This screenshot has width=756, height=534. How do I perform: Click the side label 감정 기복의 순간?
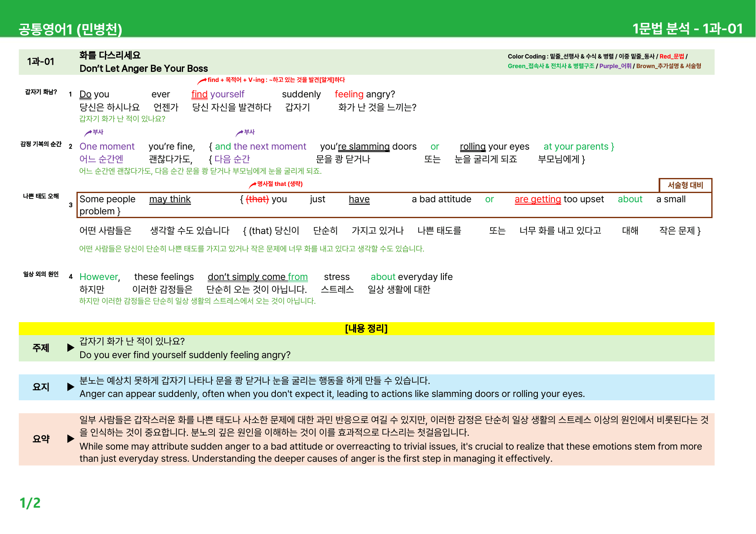pos(41,144)
